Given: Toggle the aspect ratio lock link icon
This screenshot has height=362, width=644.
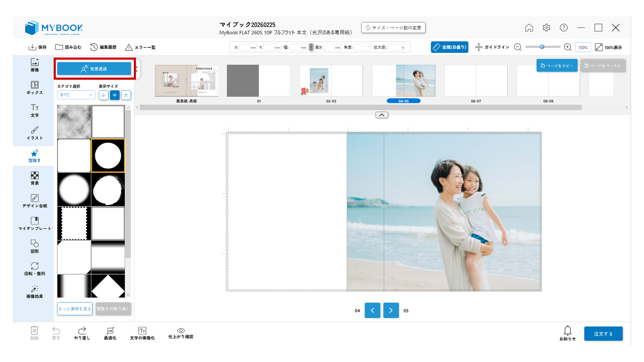Looking at the screenshot, I should tap(311, 47).
